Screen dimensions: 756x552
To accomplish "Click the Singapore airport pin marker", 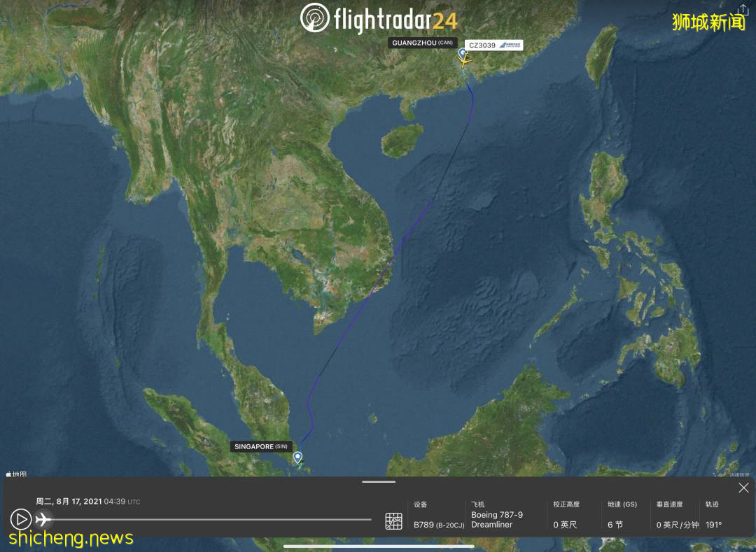I will tap(297, 458).
